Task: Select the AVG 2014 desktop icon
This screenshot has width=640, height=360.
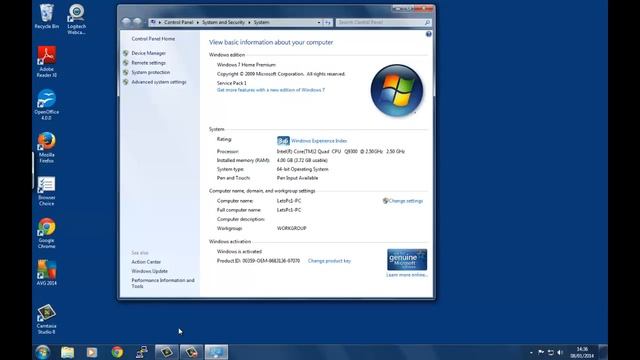Action: 47,272
